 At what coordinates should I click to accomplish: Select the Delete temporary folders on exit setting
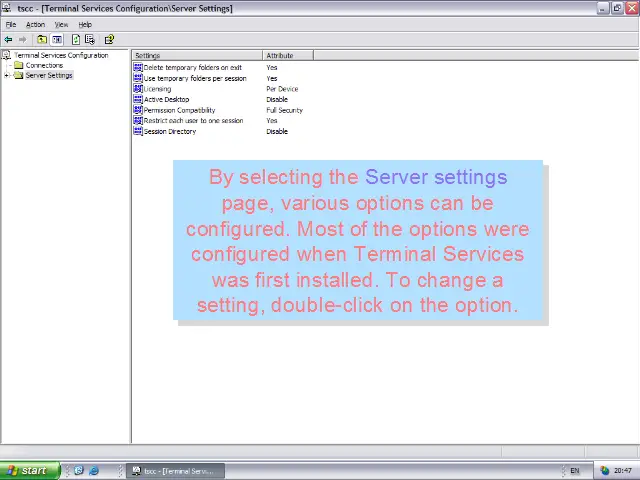click(193, 67)
